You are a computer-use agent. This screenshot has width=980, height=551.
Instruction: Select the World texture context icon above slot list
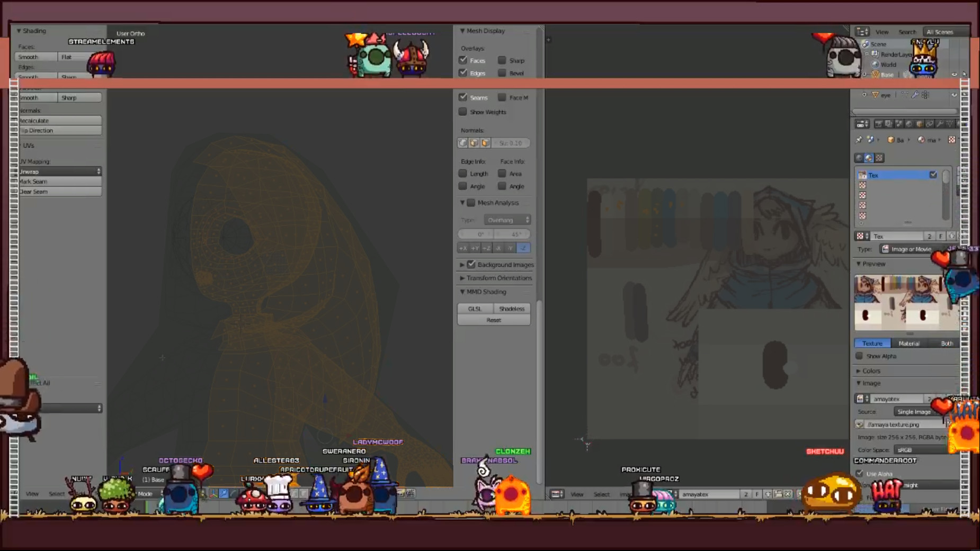[x=859, y=158]
